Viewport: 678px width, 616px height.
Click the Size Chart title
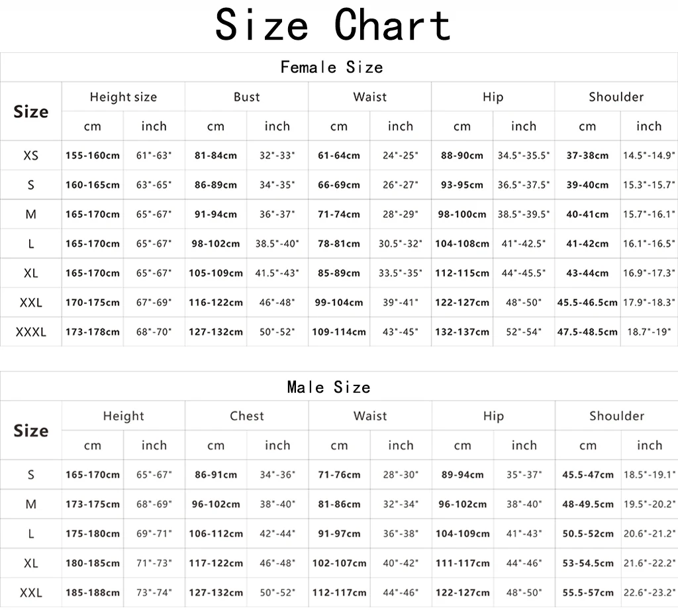point(333,25)
